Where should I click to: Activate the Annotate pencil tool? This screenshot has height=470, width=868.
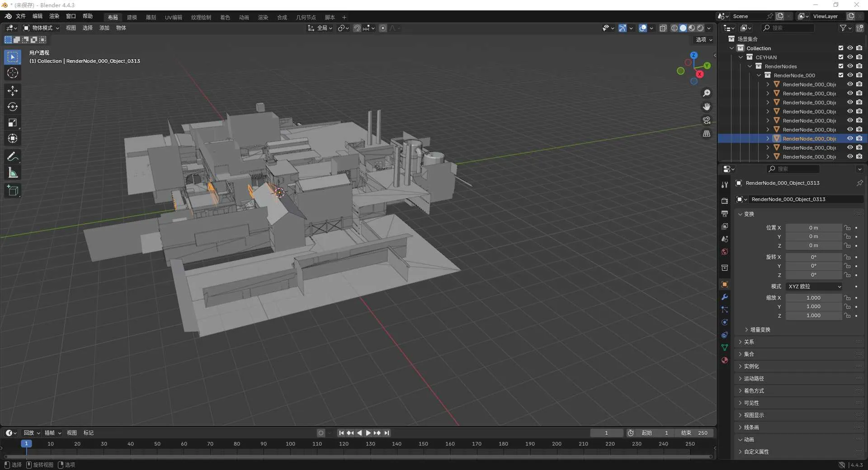click(13, 157)
